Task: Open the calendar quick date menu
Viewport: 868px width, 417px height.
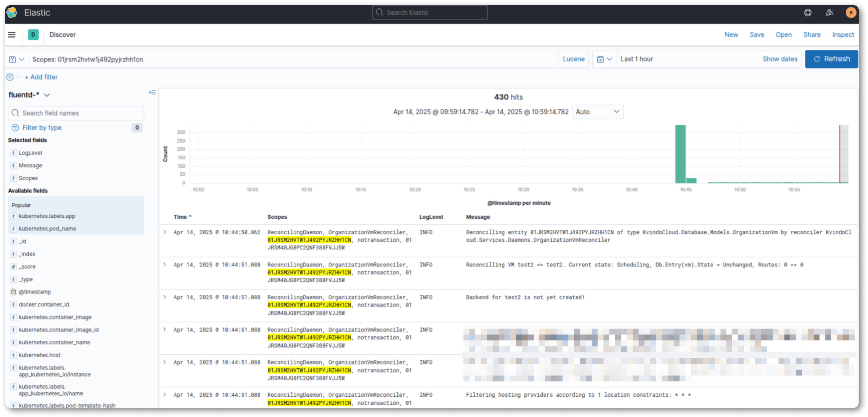Action: (x=604, y=59)
